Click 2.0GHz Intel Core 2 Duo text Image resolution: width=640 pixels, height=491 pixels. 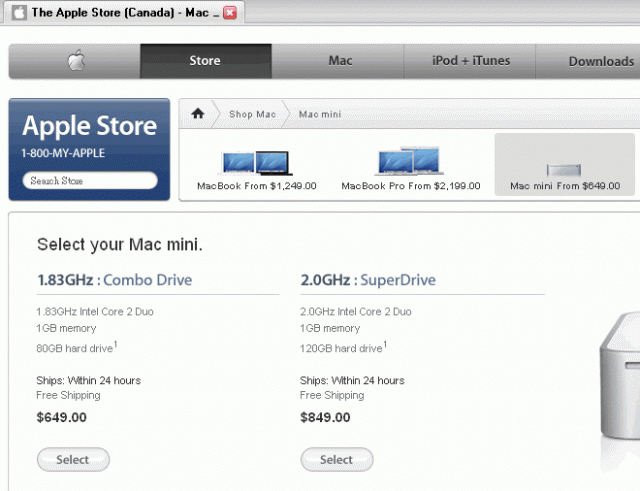click(x=356, y=312)
